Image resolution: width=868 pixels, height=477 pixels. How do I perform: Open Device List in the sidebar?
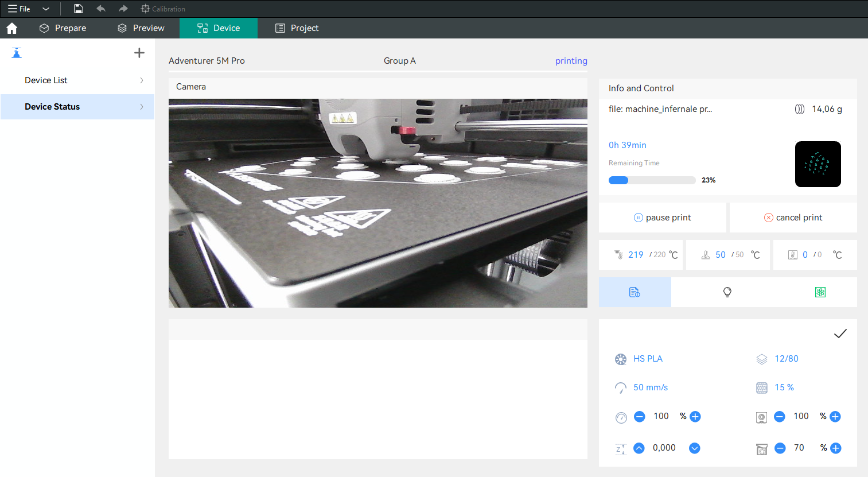coord(77,80)
